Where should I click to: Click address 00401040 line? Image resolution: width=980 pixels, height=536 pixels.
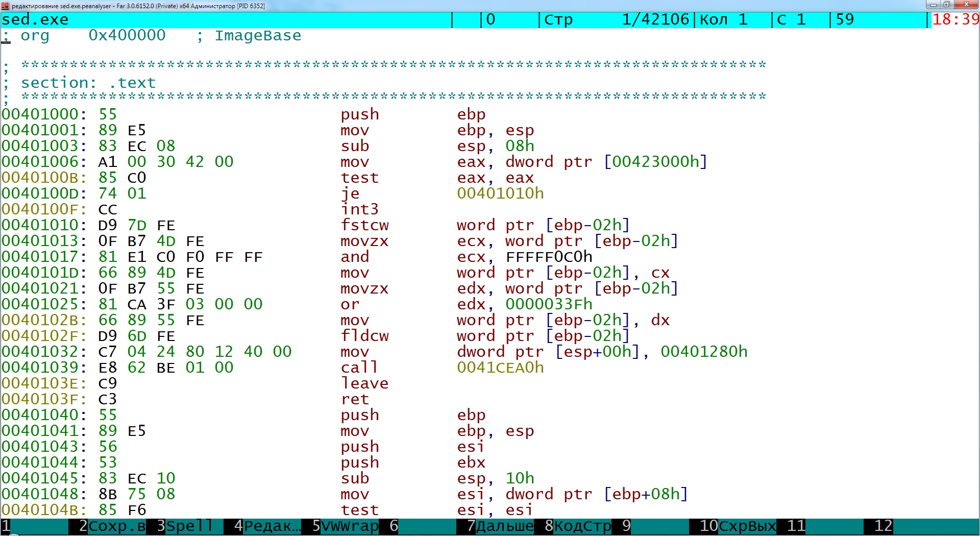244,415
